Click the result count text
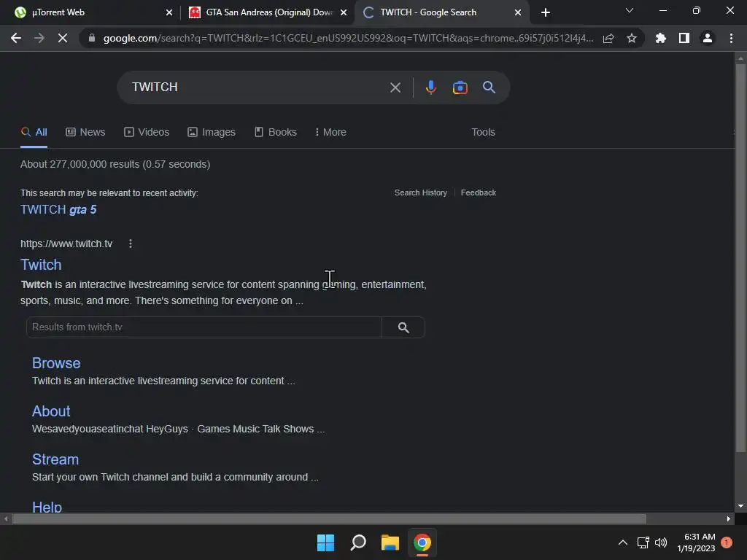 click(115, 164)
